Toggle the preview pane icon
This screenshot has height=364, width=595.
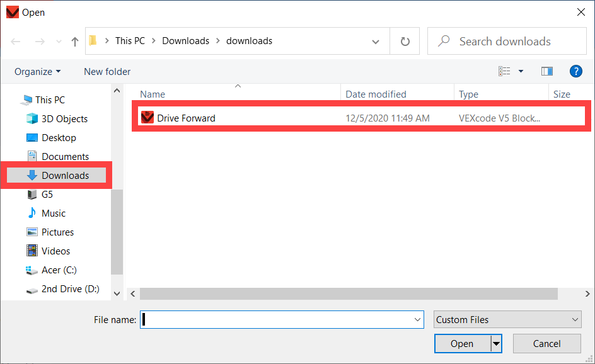pyautogui.click(x=546, y=71)
